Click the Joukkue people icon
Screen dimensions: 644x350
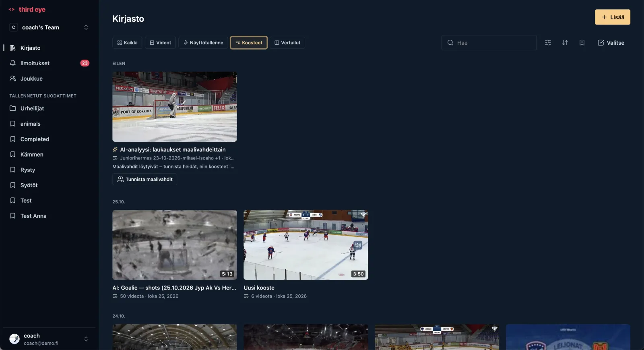[x=13, y=79]
